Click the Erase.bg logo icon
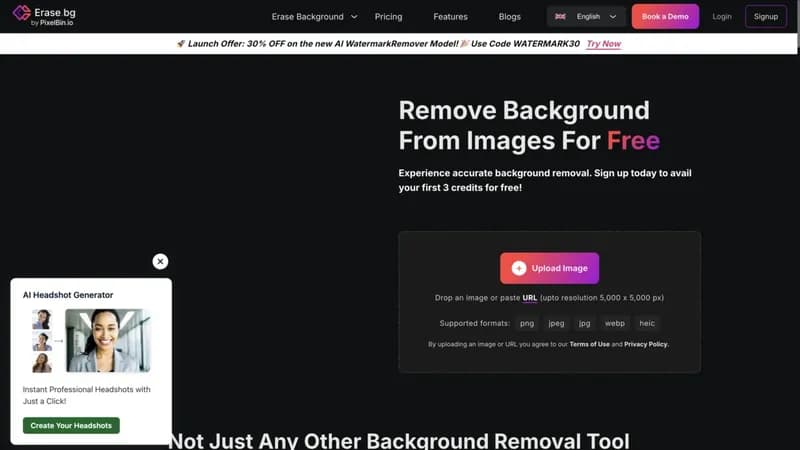This screenshot has height=450, width=800. coord(21,13)
